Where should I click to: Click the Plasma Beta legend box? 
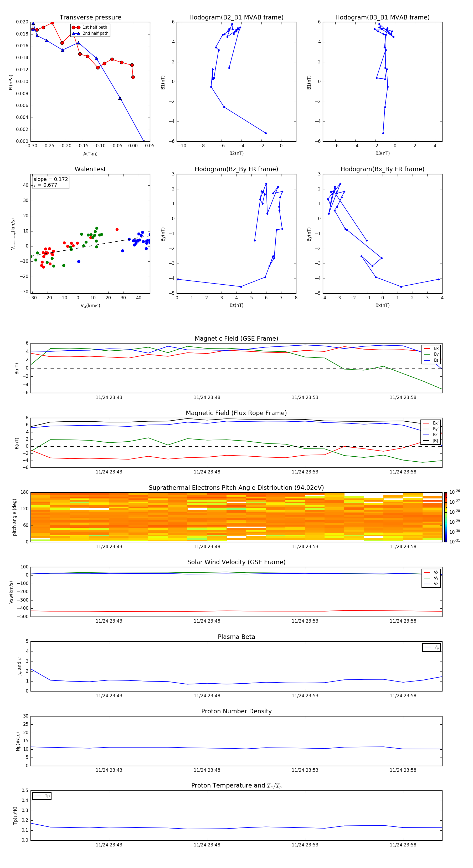pos(431,647)
